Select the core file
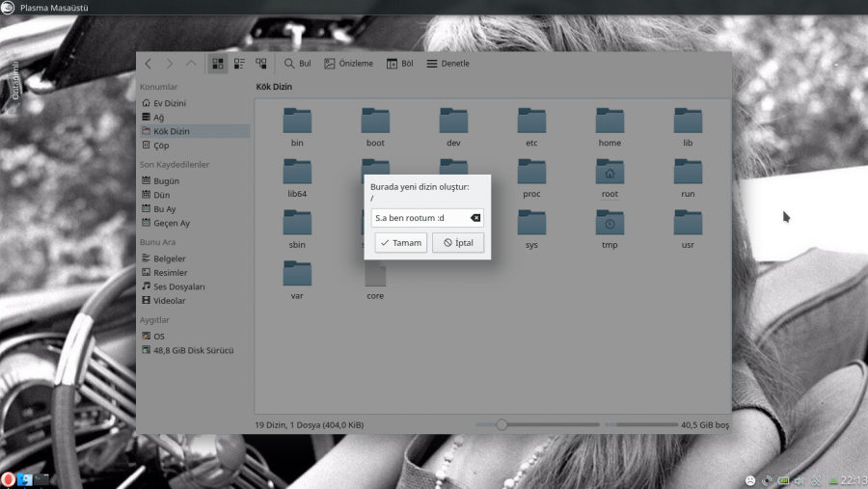Viewport: 868px width, 489px height. pyautogui.click(x=375, y=283)
